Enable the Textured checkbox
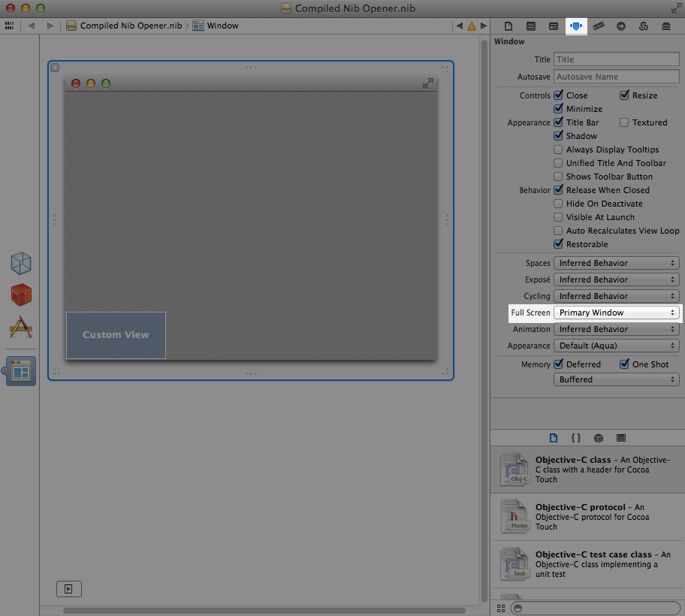 tap(624, 122)
